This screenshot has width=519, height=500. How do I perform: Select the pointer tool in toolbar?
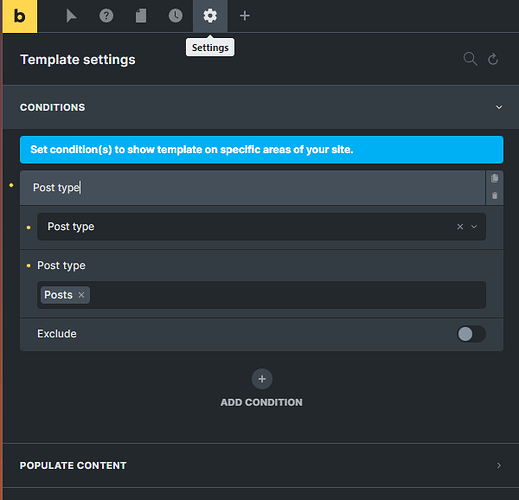[71, 16]
